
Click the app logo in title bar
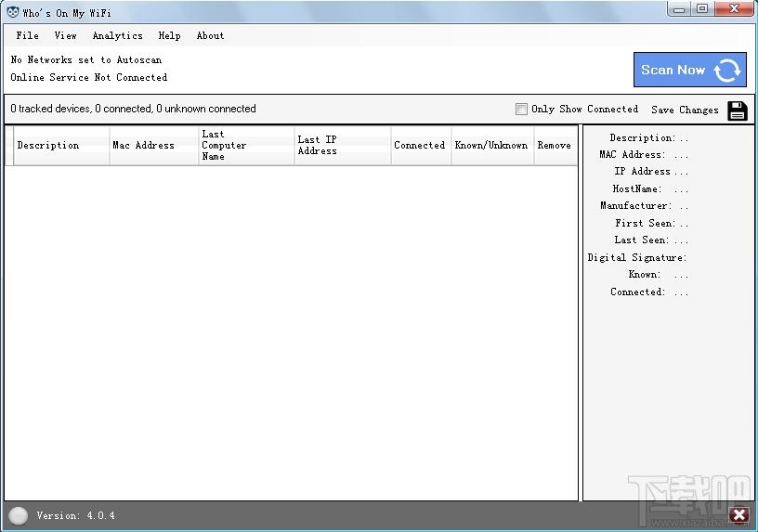point(12,11)
